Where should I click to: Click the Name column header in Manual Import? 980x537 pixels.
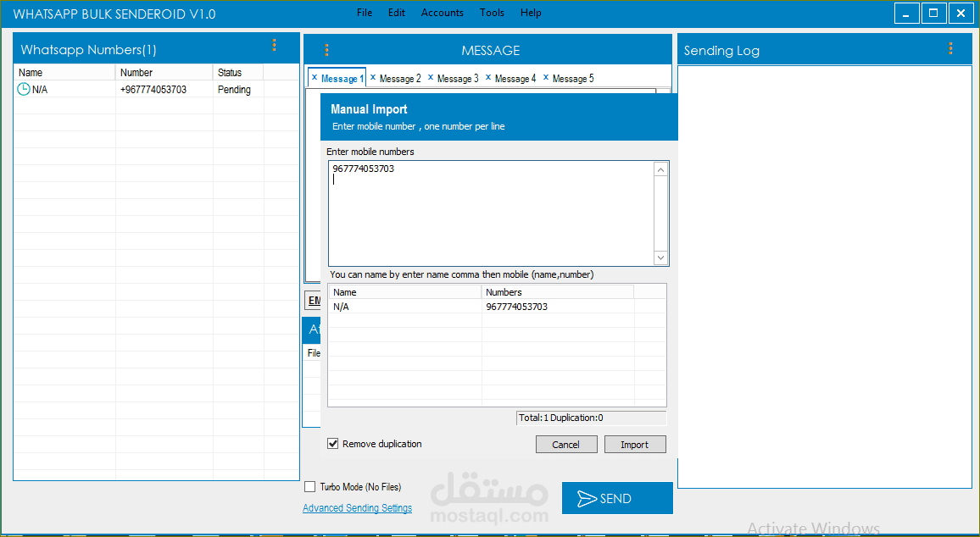click(x=405, y=292)
